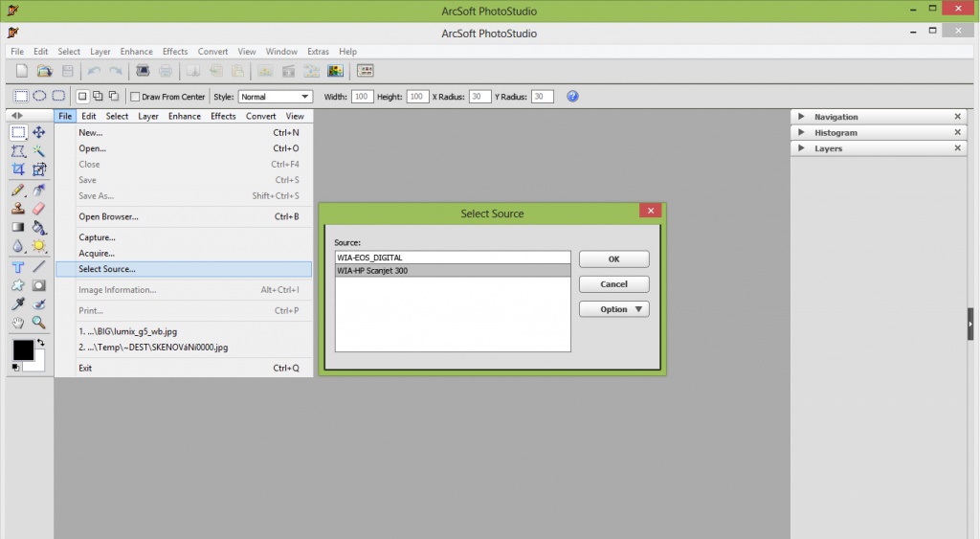The image size is (980, 539).
Task: Collapse the toolbox using its double arrows
Action: click(17, 116)
